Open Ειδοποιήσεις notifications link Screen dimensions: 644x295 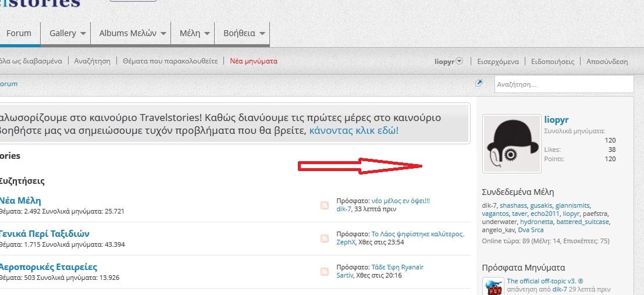pyautogui.click(x=553, y=61)
